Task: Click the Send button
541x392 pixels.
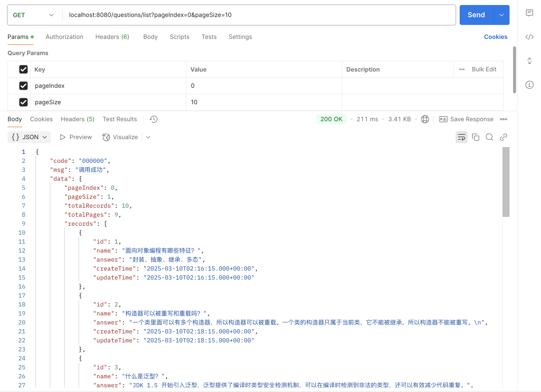Action: click(x=476, y=15)
